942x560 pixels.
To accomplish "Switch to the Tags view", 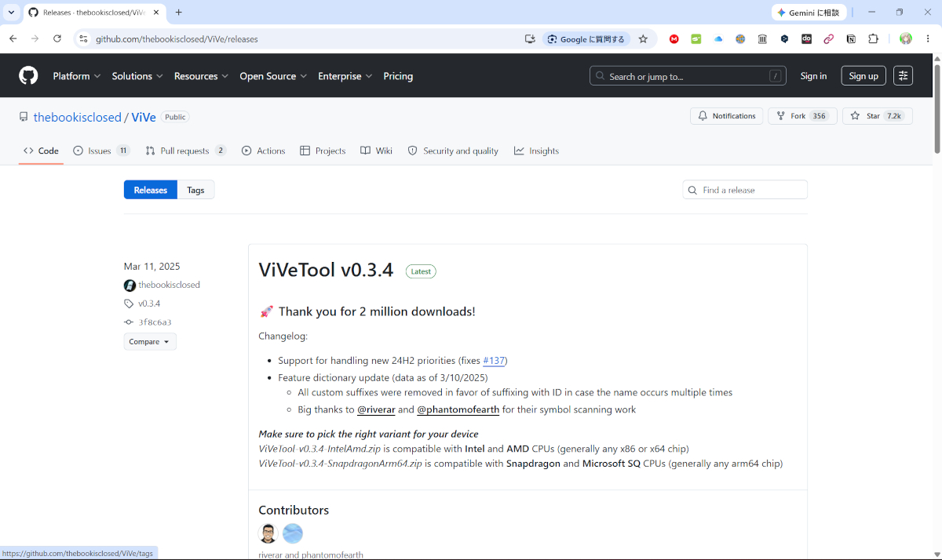I will pyautogui.click(x=195, y=190).
